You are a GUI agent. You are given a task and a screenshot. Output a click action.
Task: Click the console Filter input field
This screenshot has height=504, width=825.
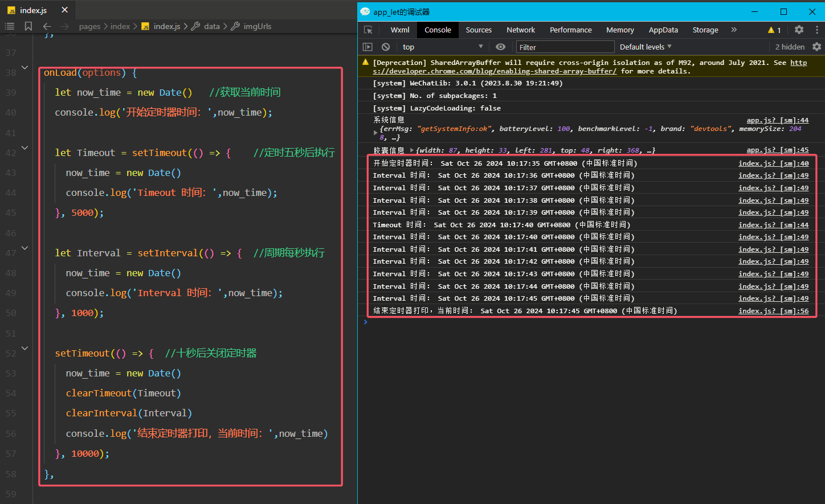[x=565, y=47]
